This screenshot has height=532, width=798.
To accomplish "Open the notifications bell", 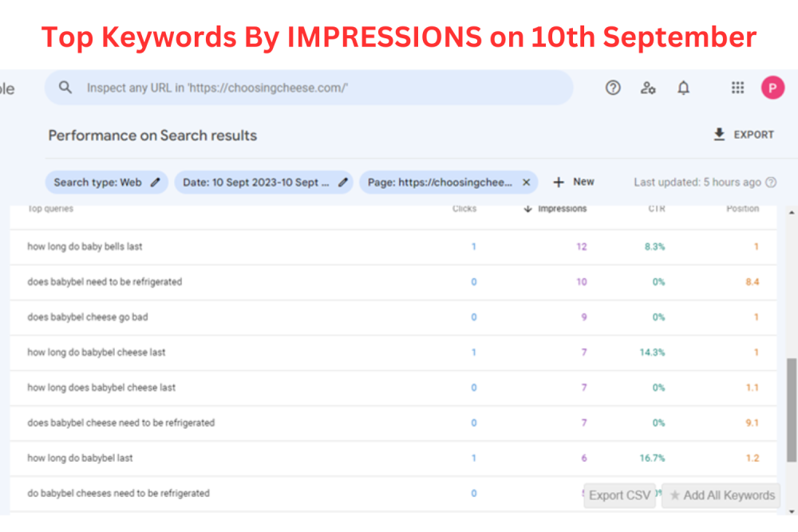I will tap(683, 88).
